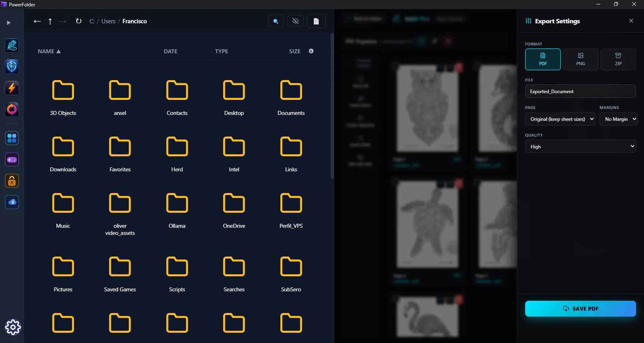The image size is (644, 343).
Task: Go up one folder level
Action: click(x=50, y=21)
